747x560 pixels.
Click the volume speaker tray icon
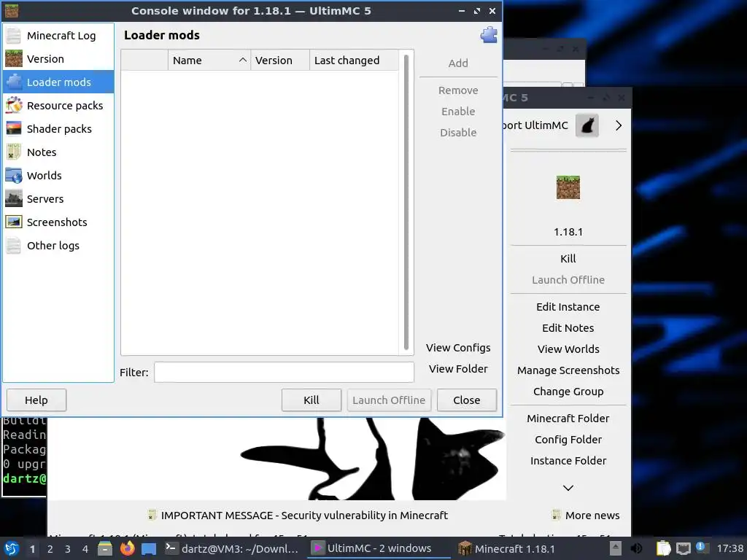pyautogui.click(x=636, y=548)
